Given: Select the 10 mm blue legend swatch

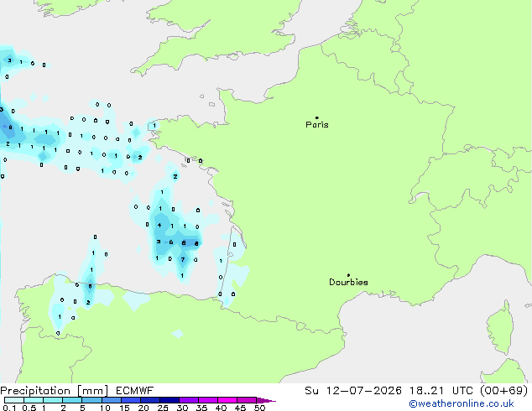Looking at the screenshot, I should click(111, 400).
